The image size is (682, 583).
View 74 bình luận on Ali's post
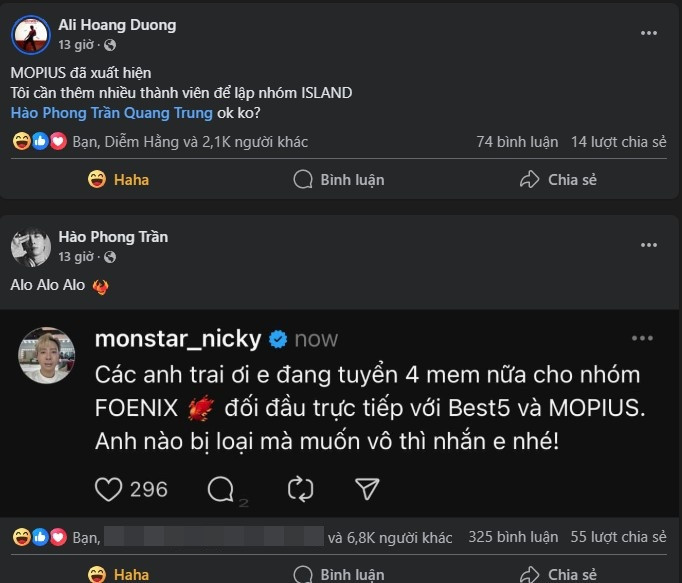(517, 142)
